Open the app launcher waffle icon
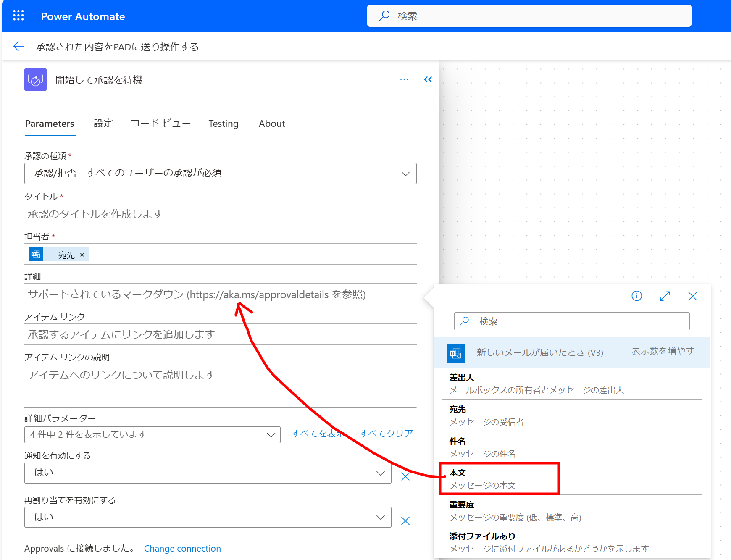This screenshot has width=731, height=560. (18, 16)
